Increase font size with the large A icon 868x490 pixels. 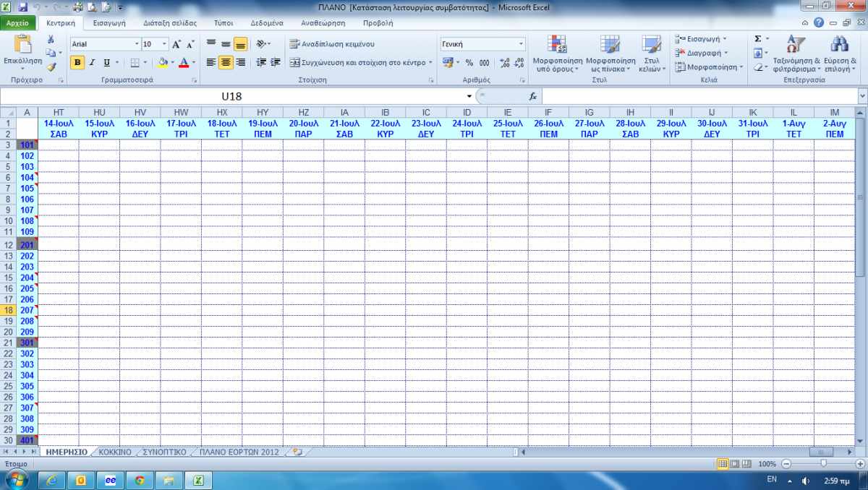(x=177, y=44)
